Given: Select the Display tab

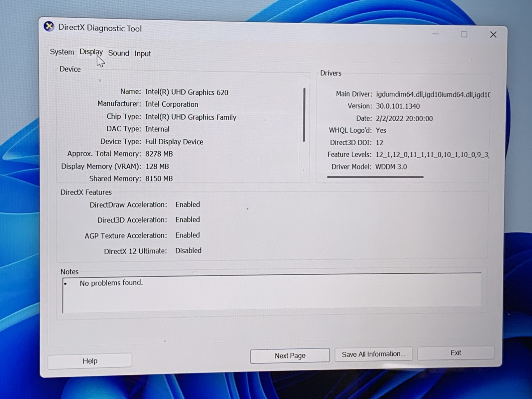Looking at the screenshot, I should pos(91,52).
